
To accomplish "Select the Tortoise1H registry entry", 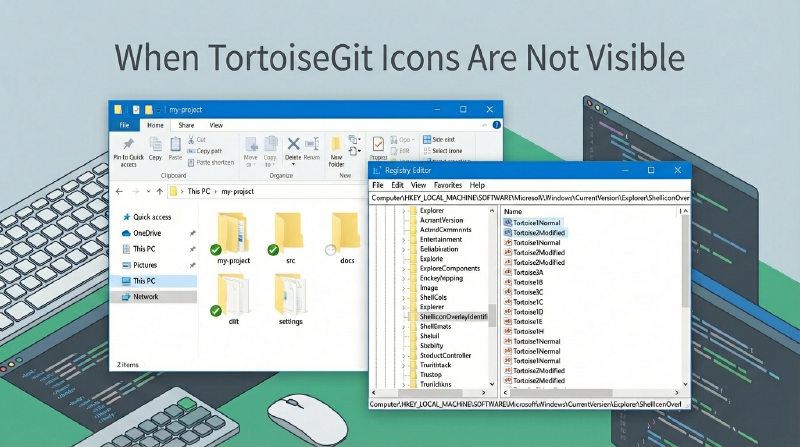I will click(523, 332).
